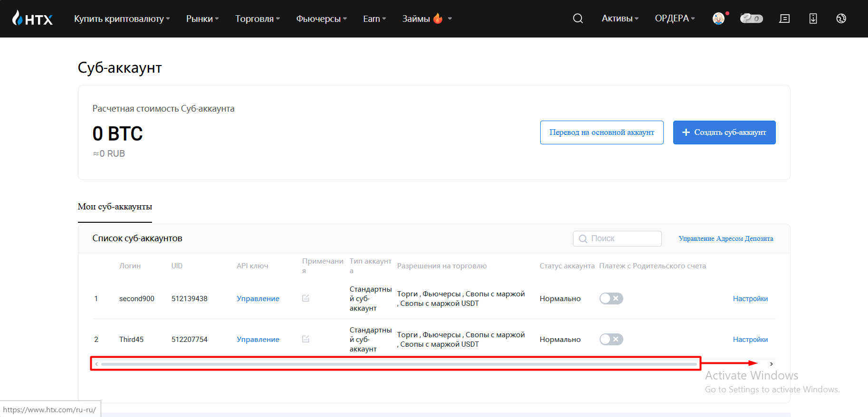Expand Earn dropdown menu
The image size is (868, 417).
pyautogui.click(x=374, y=19)
